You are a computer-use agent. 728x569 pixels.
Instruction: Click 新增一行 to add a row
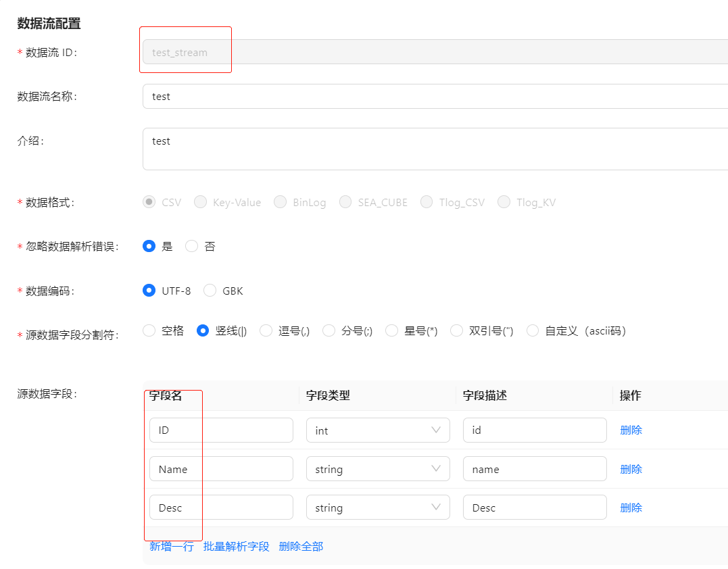171,546
